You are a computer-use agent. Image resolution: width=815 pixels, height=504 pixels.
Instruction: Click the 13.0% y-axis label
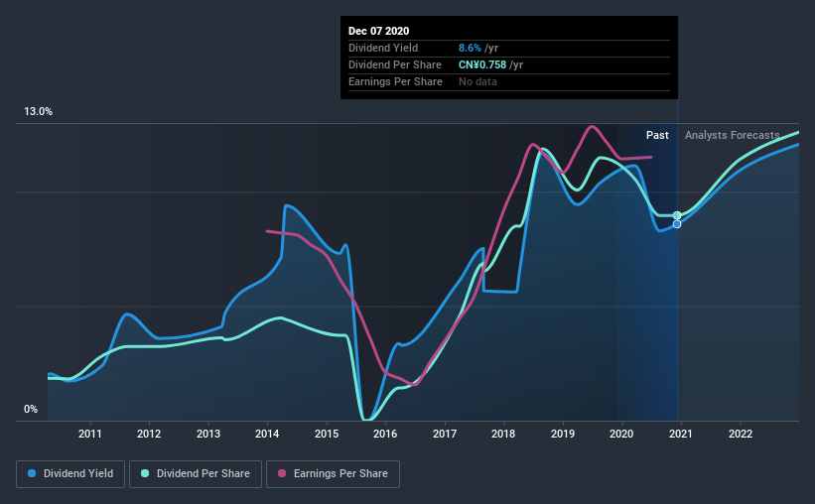pyautogui.click(x=38, y=112)
